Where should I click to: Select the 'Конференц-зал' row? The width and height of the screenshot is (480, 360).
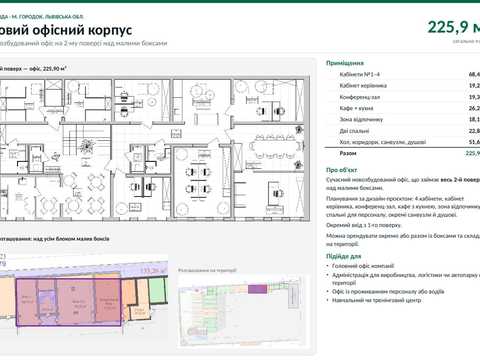[403, 97]
